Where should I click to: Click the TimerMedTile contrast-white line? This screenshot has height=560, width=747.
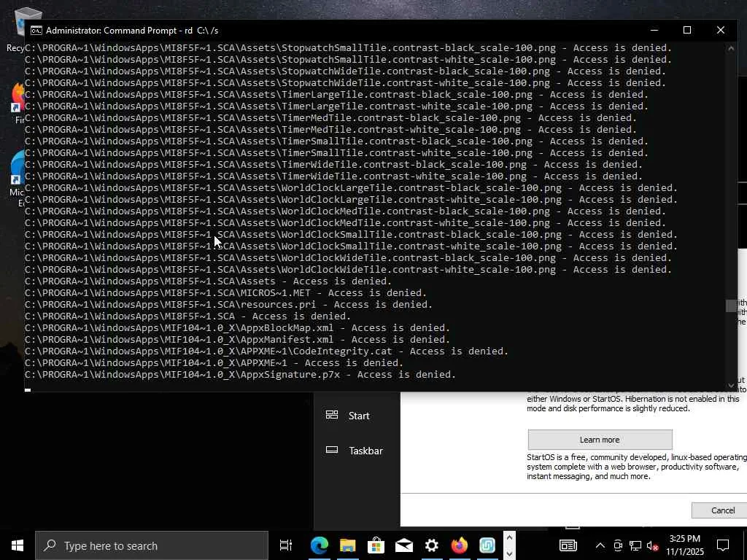pyautogui.click(x=330, y=130)
